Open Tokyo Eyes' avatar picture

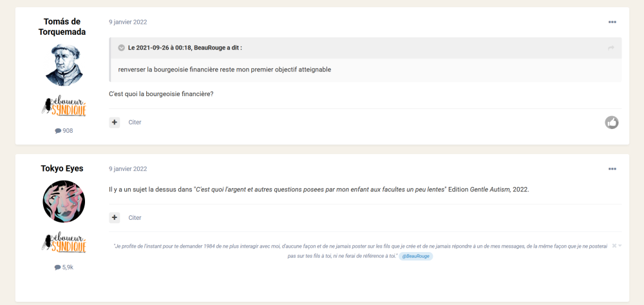[x=64, y=202]
